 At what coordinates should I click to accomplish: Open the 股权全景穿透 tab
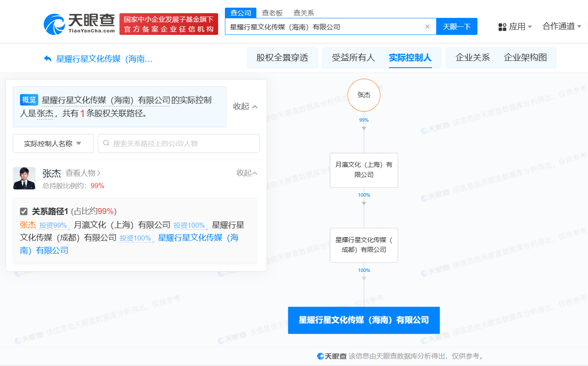pos(282,58)
